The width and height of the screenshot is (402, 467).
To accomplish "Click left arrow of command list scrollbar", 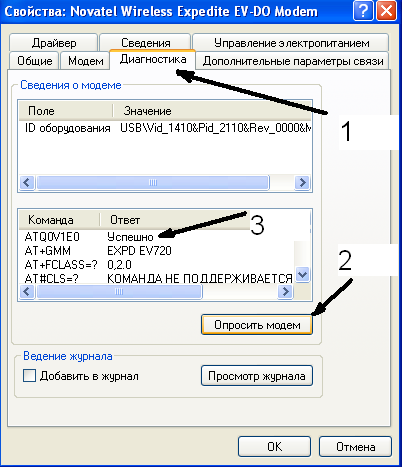I will coord(27,292).
